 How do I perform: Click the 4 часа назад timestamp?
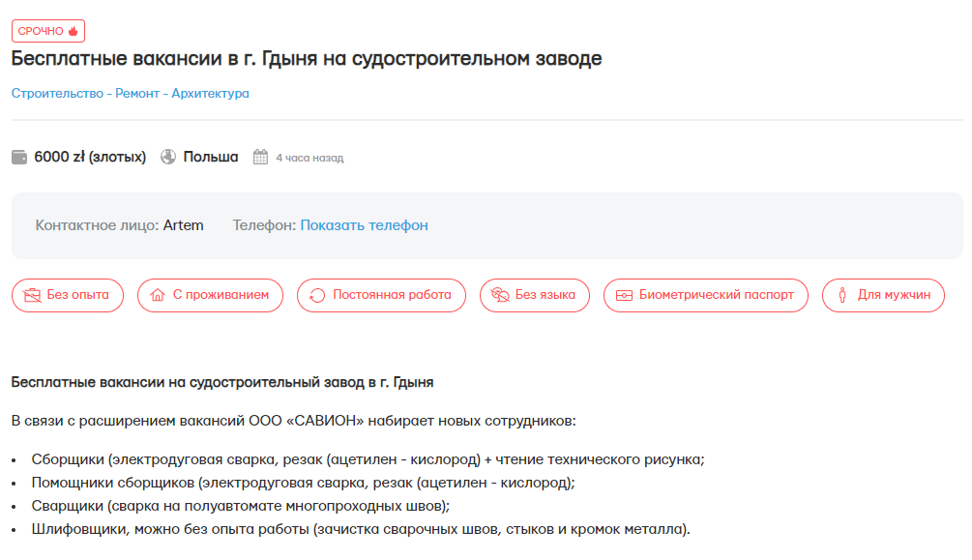(x=309, y=158)
